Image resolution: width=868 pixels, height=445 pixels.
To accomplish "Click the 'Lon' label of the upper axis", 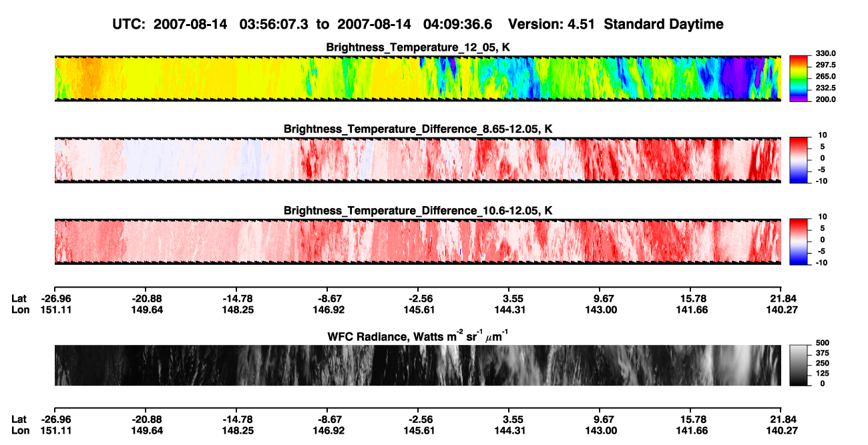I will (20, 310).
